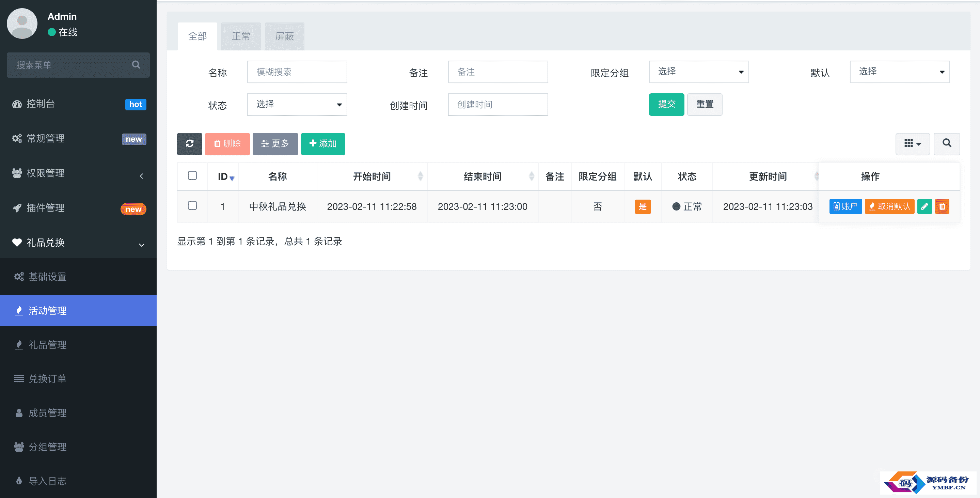This screenshot has height=498, width=980.
Task: Click the 插件管理 rocket icon
Action: tap(17, 208)
